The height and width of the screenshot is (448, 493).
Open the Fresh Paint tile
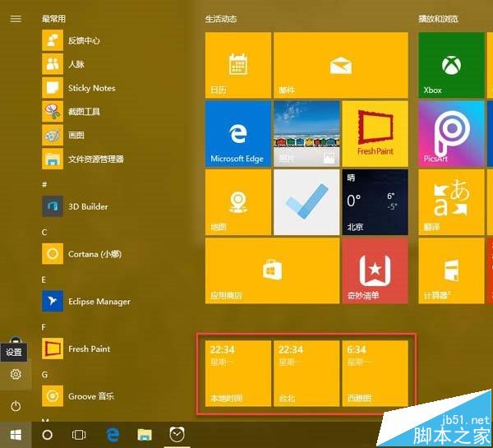coord(376,134)
